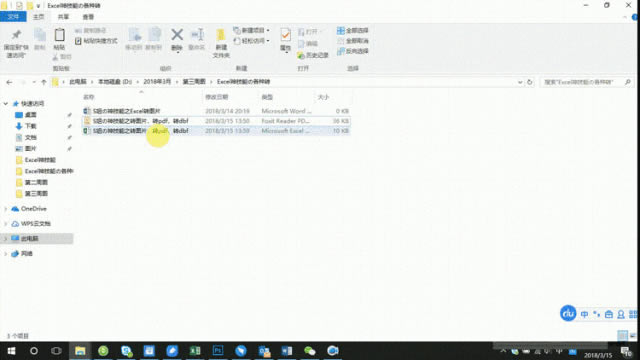The width and height of the screenshot is (640, 360).
Task: Open the blue File tab
Action: tap(13, 17)
